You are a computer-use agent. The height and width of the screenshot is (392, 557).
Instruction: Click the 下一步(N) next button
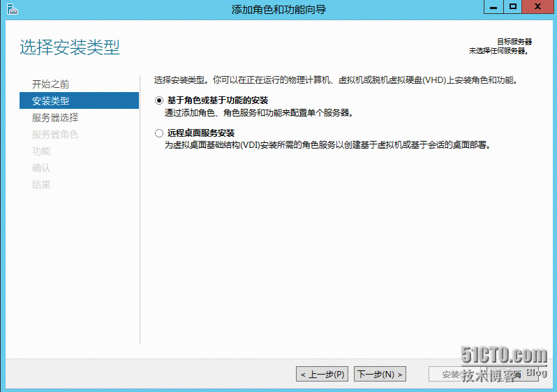tap(380, 374)
